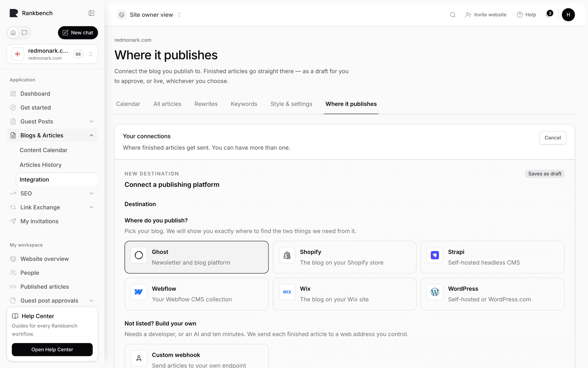Open the Help link in header

pyautogui.click(x=526, y=15)
